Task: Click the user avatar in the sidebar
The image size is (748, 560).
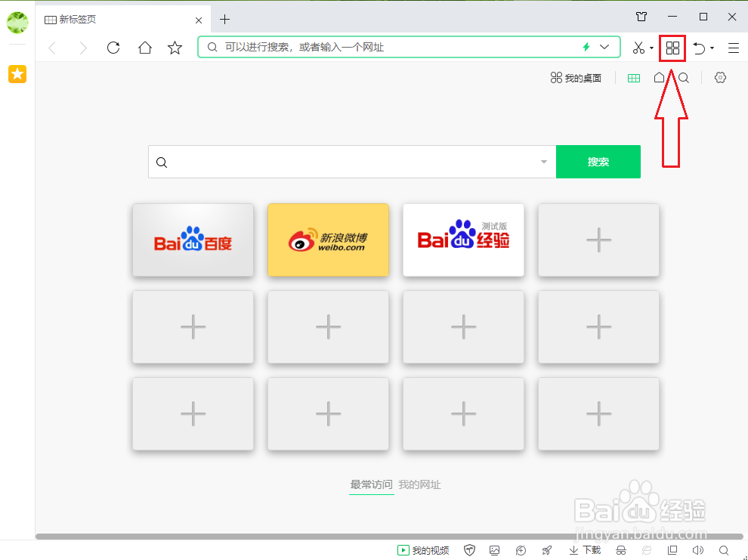Action: pos(17,22)
